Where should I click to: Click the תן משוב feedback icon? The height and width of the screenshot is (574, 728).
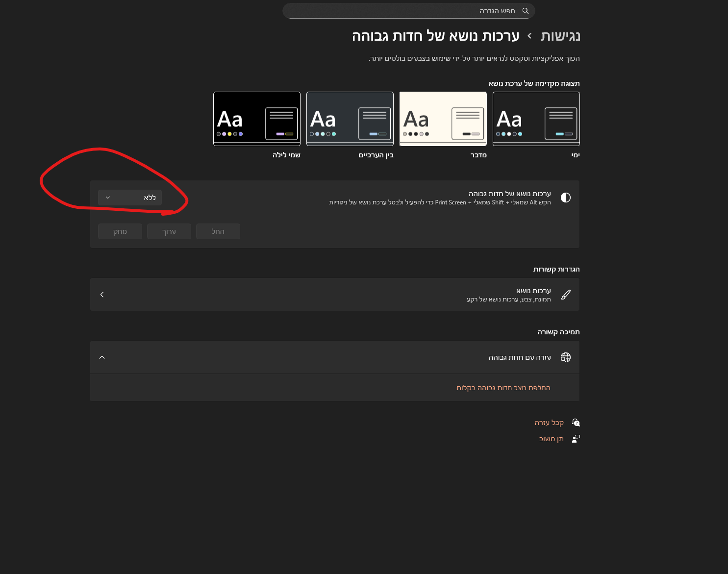click(576, 439)
